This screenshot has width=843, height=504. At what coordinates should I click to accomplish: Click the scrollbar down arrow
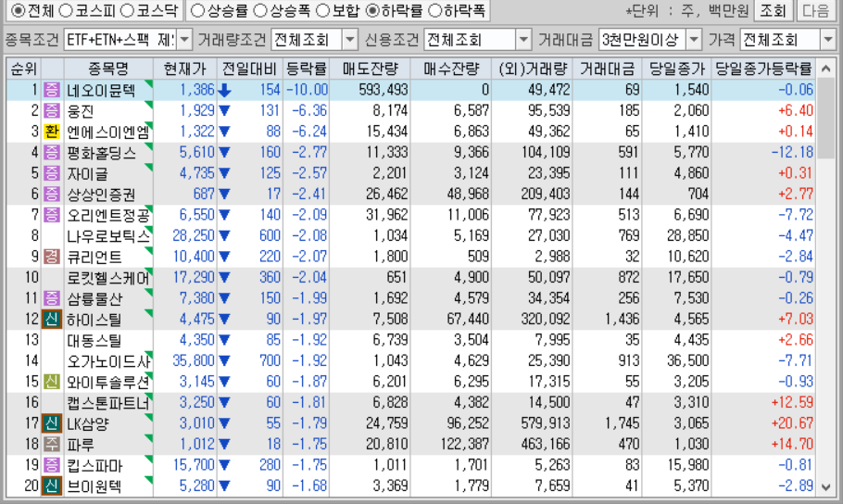click(x=825, y=487)
